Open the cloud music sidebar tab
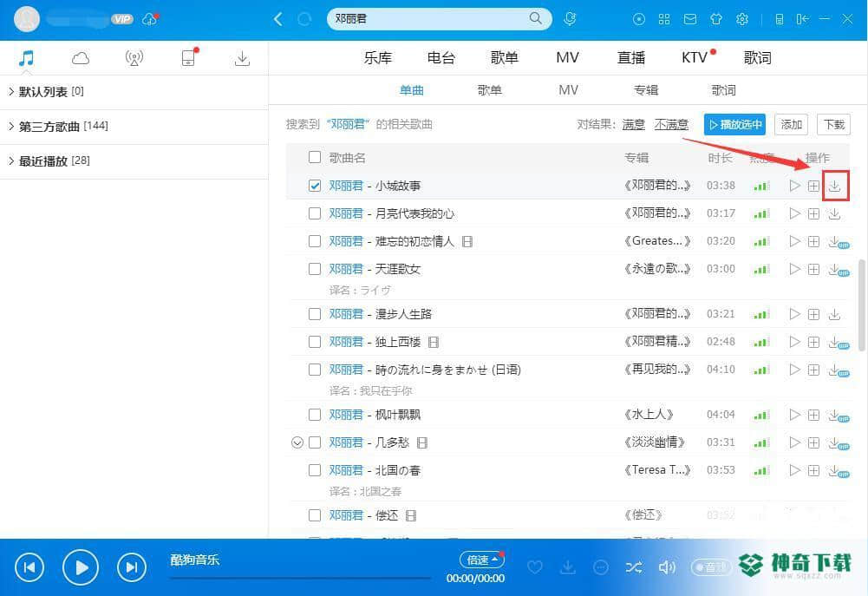The height and width of the screenshot is (596, 868). point(81,58)
